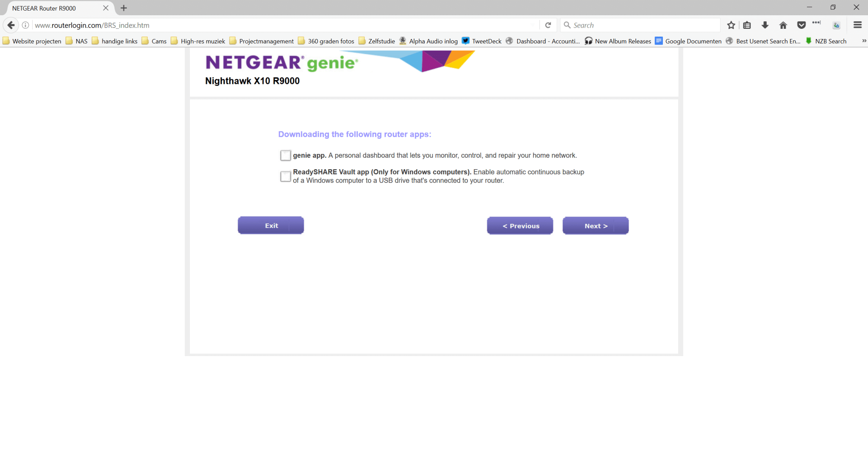Open the Website projecten bookmark folder
Image resolution: width=868 pixels, height=468 pixels.
[x=32, y=41]
